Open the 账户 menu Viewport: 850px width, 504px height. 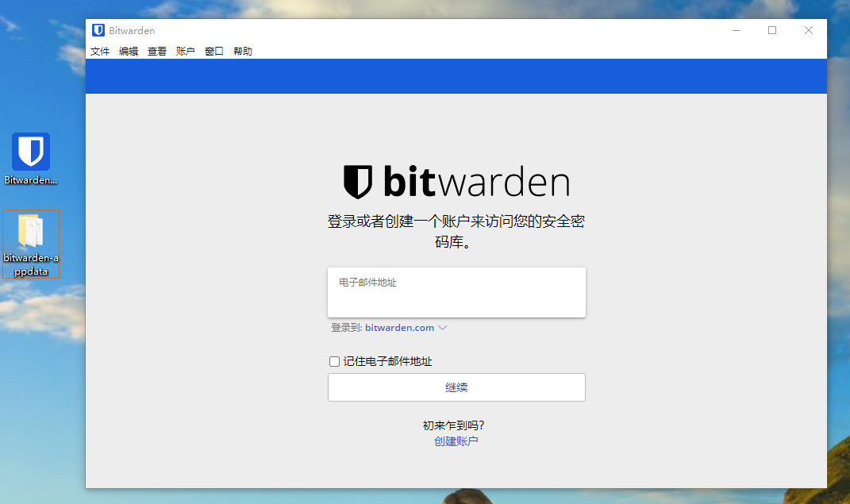tap(186, 51)
